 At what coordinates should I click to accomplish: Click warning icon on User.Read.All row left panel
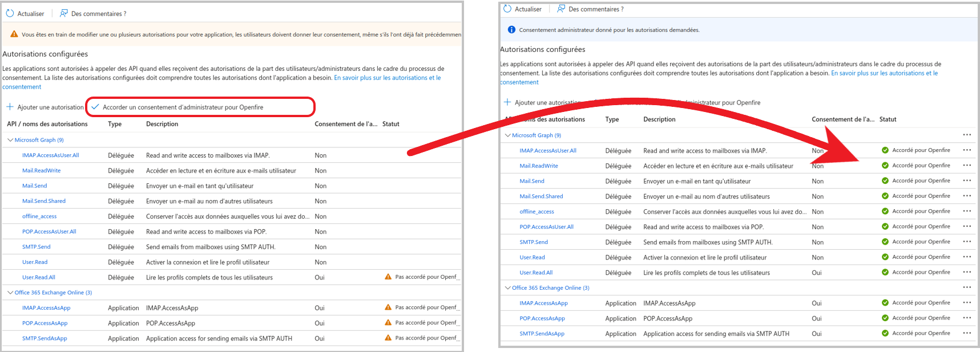tap(388, 277)
